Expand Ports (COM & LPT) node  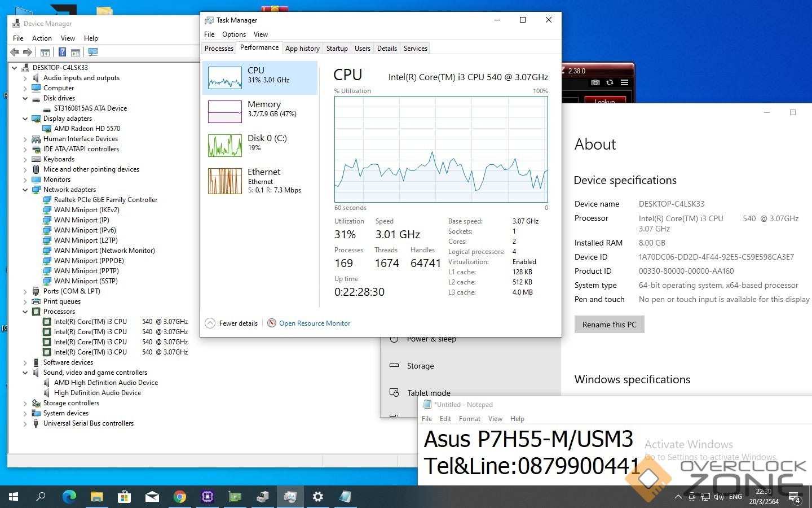(25, 291)
